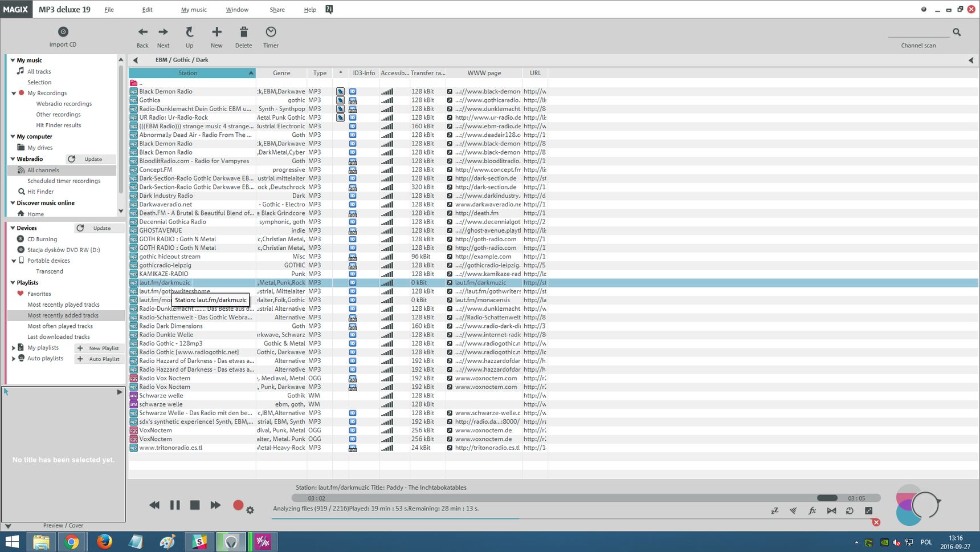Collapse the Devices section
This screenshot has width=980, height=552.
(x=13, y=228)
